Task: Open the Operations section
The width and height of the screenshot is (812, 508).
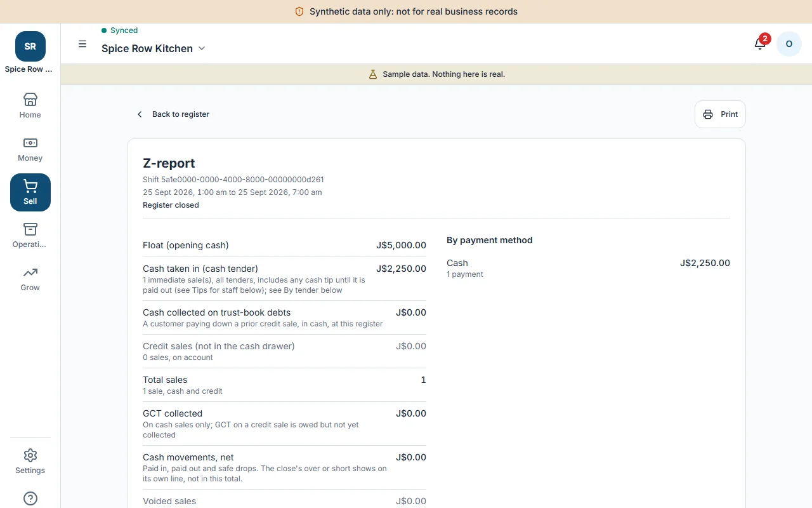Action: coord(30,236)
